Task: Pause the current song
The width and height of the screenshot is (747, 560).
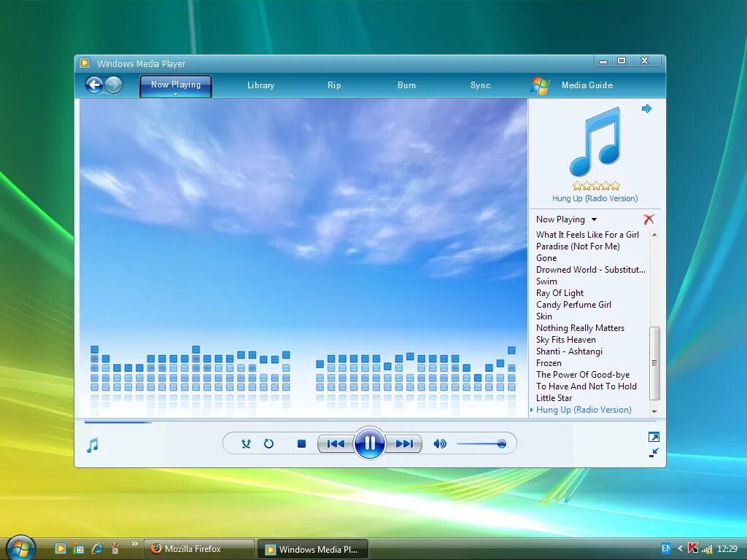Action: [x=370, y=443]
